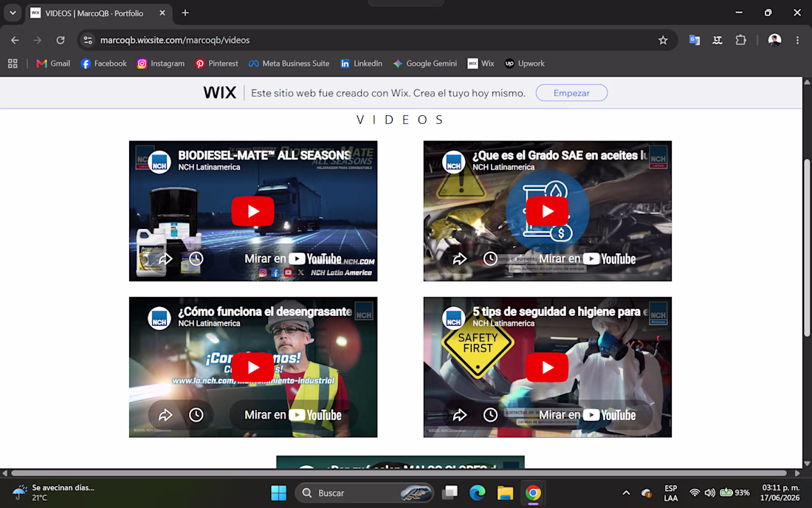The width and height of the screenshot is (812, 508).
Task: Open File Explorer from taskbar
Action: pos(505,493)
